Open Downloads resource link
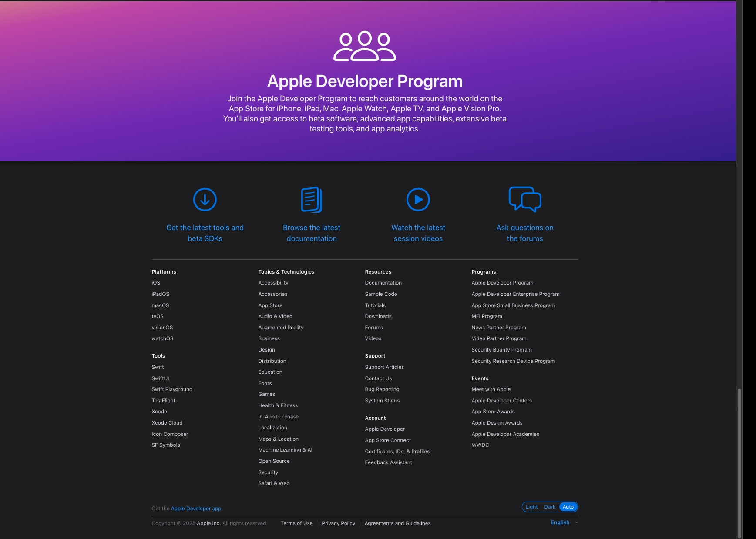Viewport: 756px width, 539px height. (x=378, y=316)
